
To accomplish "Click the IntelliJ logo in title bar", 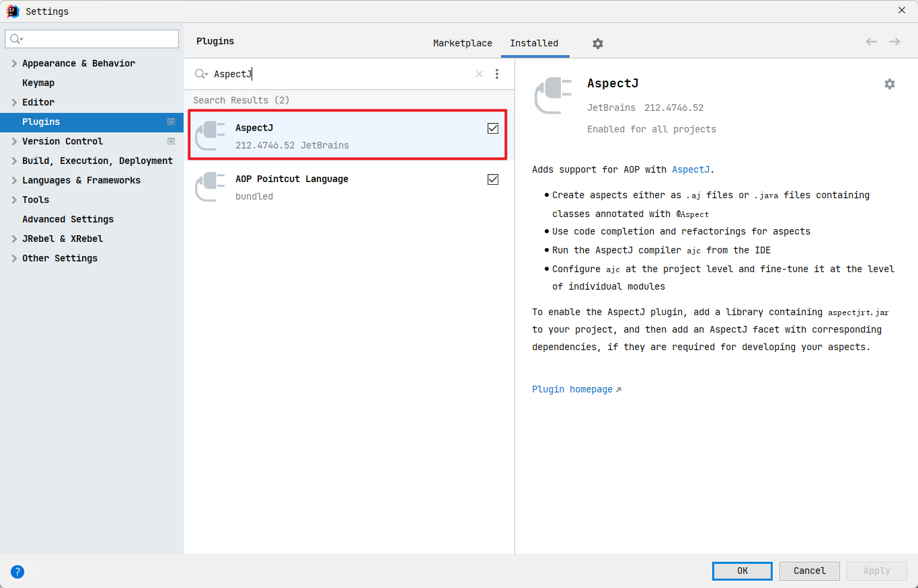I will (13, 11).
